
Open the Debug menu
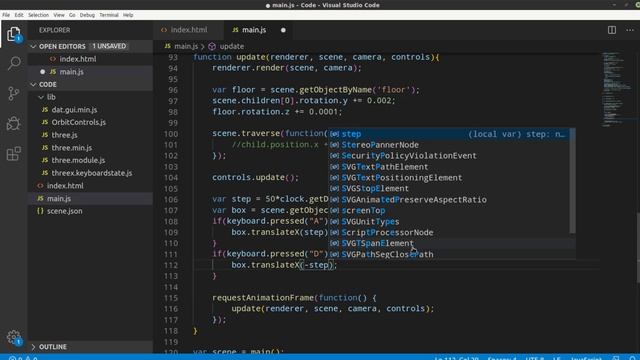pyautogui.click(x=87, y=15)
